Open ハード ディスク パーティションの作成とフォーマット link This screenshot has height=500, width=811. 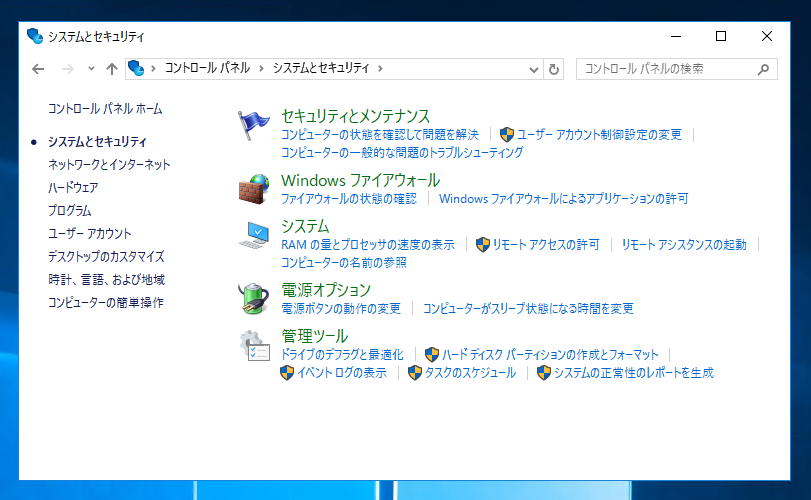[550, 355]
